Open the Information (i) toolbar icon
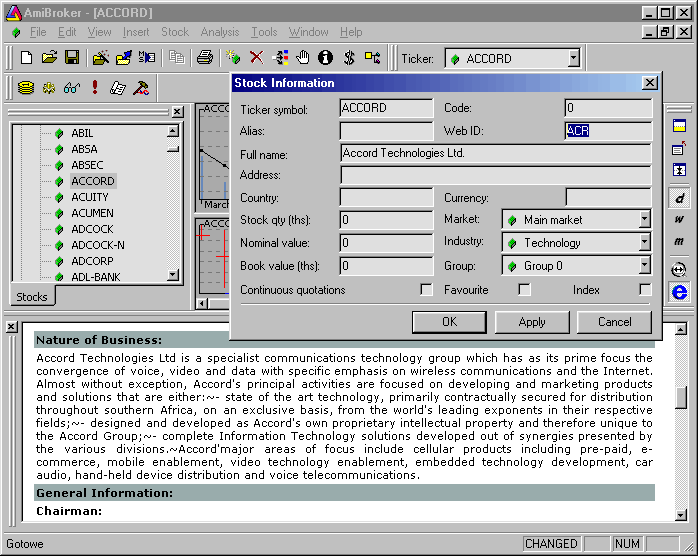 325,58
